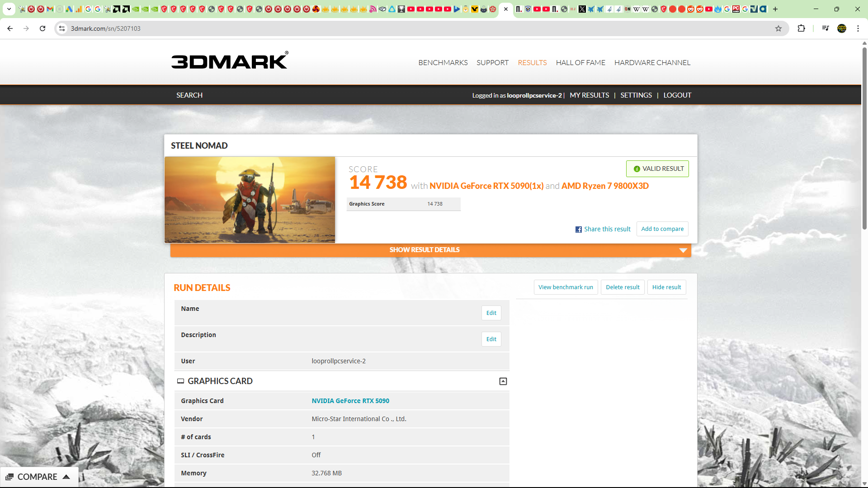Image resolution: width=868 pixels, height=488 pixels.
Task: Reload the 3DMark result page
Action: coord(42,28)
